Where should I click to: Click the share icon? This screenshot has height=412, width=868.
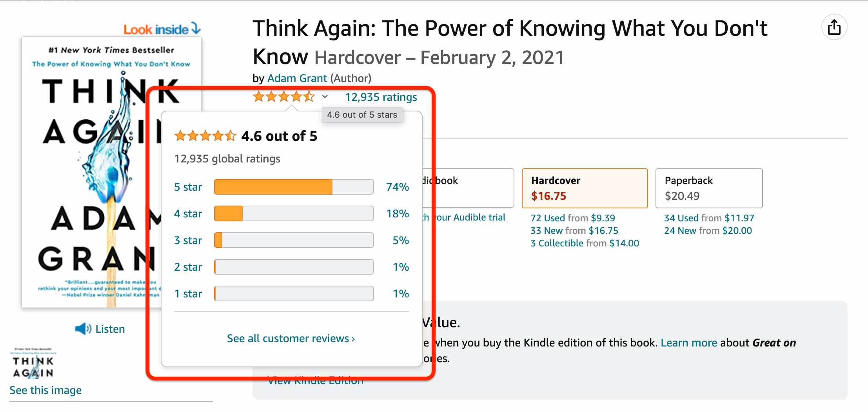coord(834,27)
